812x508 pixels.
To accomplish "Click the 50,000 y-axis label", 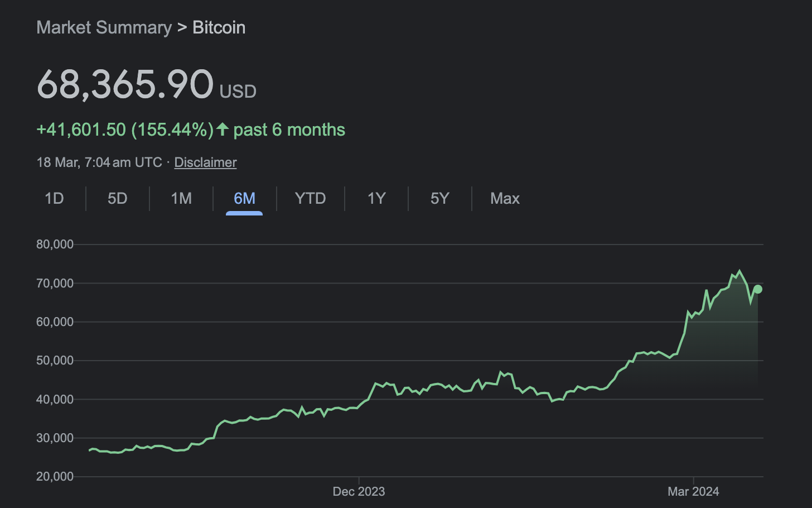I will (55, 361).
